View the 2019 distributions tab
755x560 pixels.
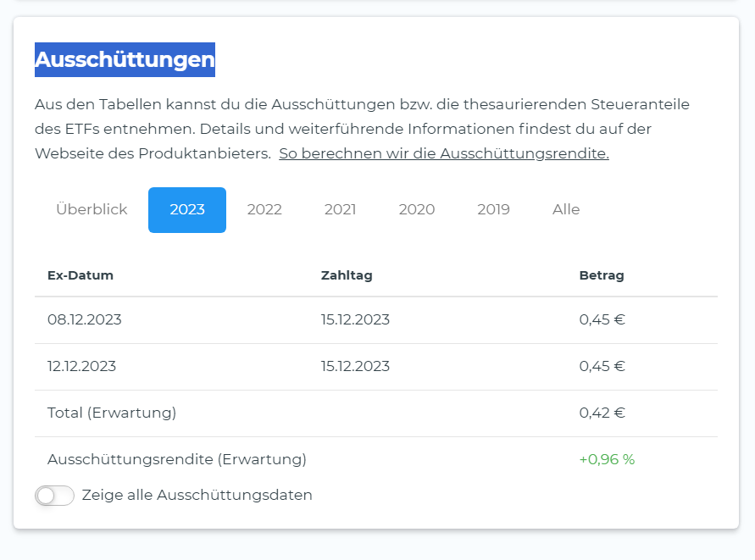pos(493,210)
